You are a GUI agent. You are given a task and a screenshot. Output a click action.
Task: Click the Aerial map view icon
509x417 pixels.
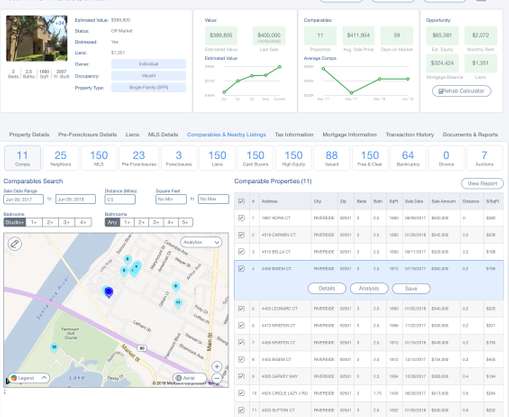pos(179,378)
